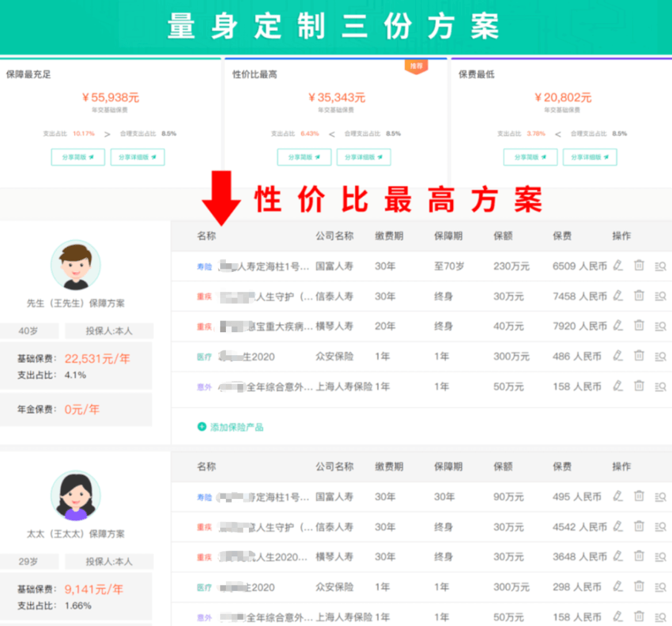Click 分享简版 under 保费最低 plan

click(530, 157)
